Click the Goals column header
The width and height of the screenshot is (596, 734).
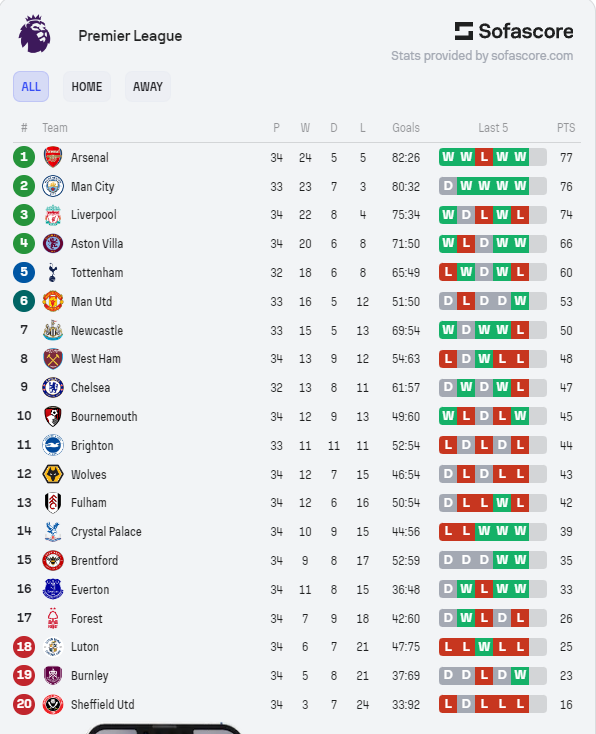tap(406, 128)
